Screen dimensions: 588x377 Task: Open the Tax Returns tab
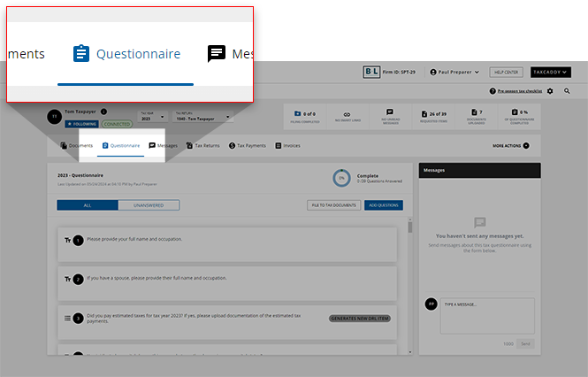[x=202, y=146]
